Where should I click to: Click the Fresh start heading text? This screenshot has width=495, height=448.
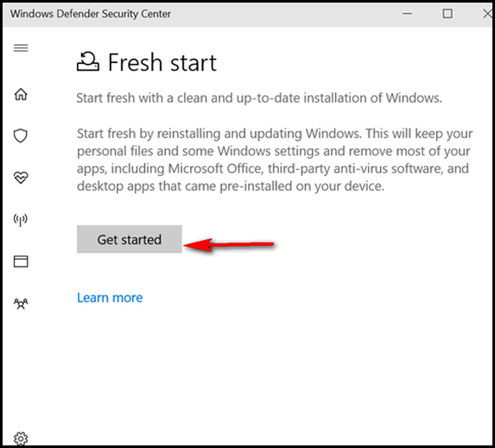coord(162,62)
